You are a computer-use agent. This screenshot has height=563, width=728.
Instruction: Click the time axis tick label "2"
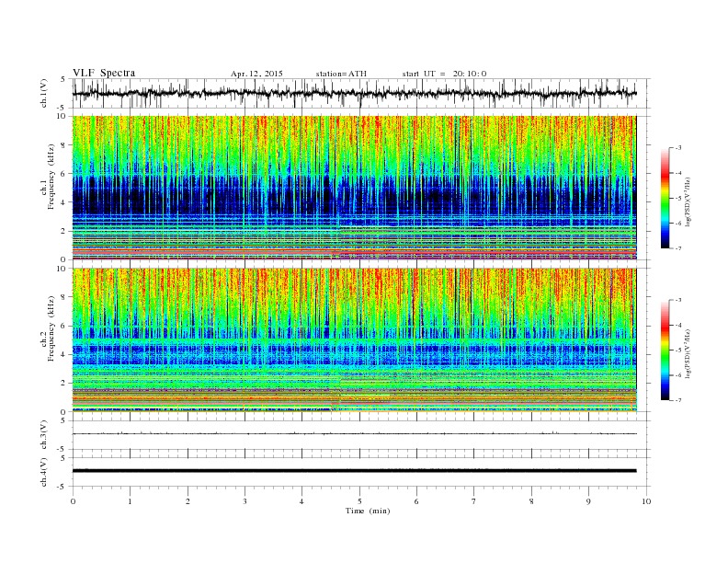(x=188, y=501)
